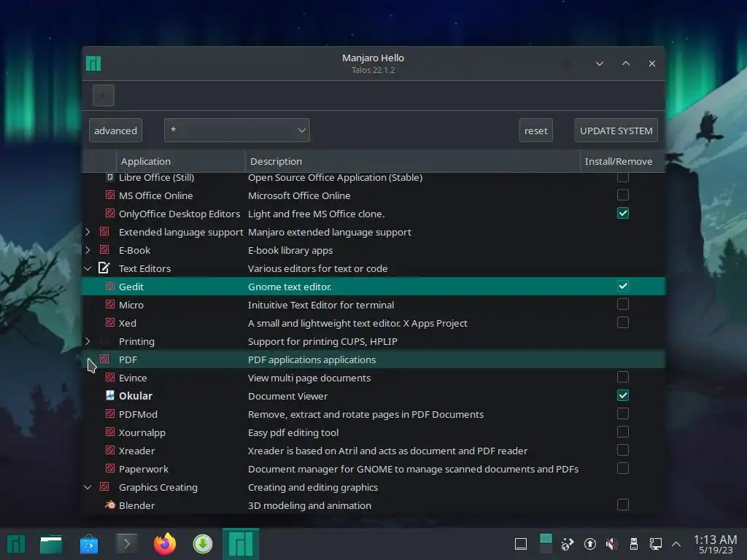
Task: Click the Description column header
Action: coord(413,161)
